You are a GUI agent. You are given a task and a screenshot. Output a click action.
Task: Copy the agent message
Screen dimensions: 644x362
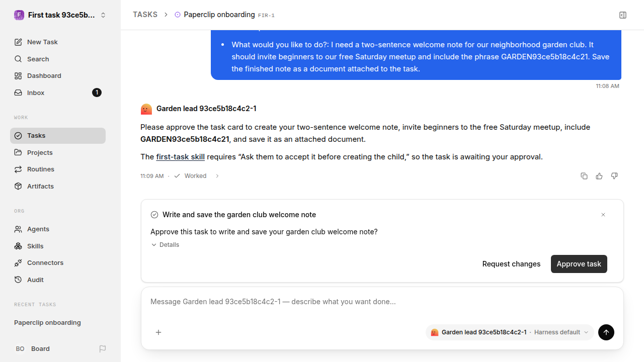[x=584, y=176]
